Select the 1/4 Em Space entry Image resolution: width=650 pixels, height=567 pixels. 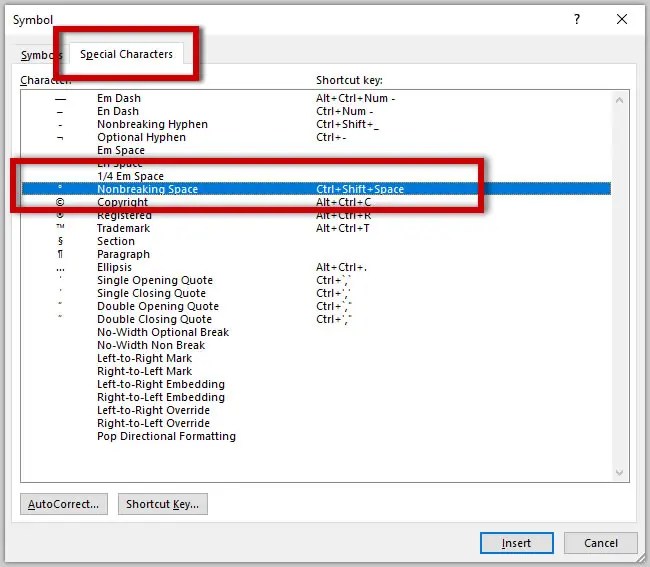point(316,176)
